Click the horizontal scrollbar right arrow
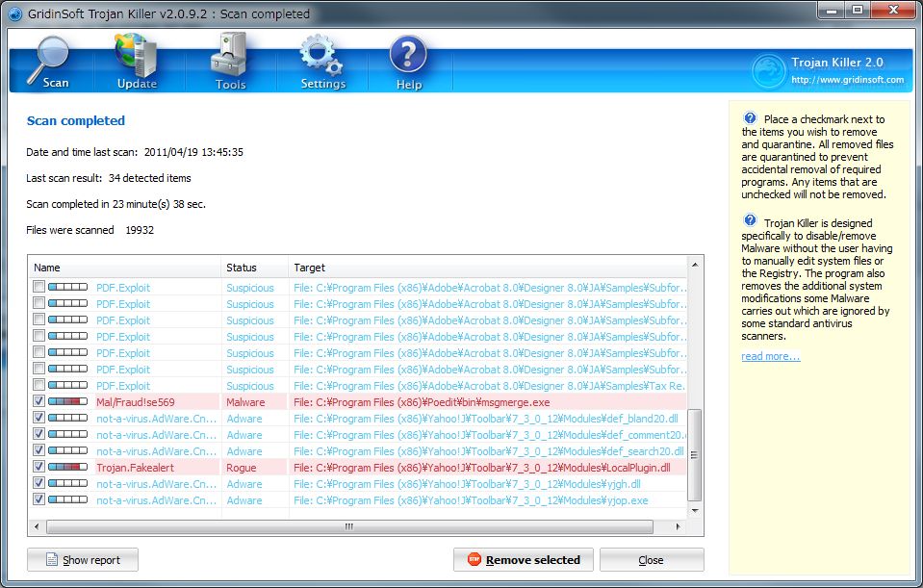Image resolution: width=923 pixels, height=588 pixels. point(679,527)
